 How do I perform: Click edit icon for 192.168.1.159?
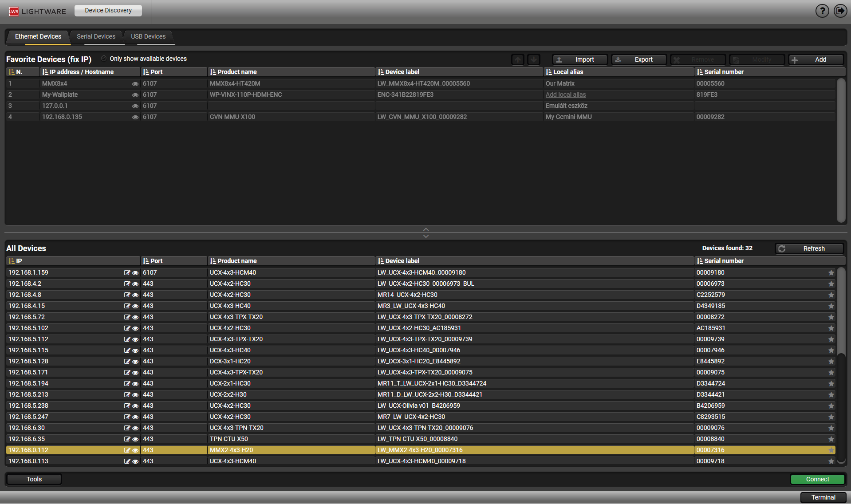tap(127, 273)
